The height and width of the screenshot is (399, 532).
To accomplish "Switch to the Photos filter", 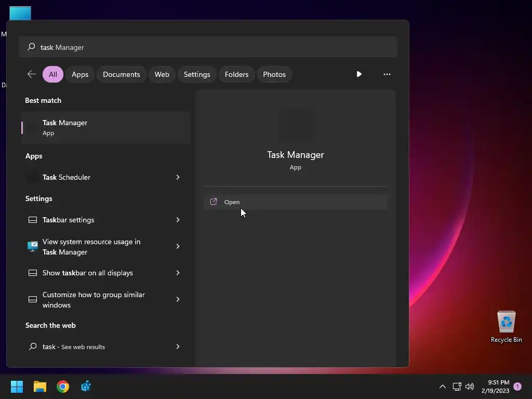I will (274, 74).
